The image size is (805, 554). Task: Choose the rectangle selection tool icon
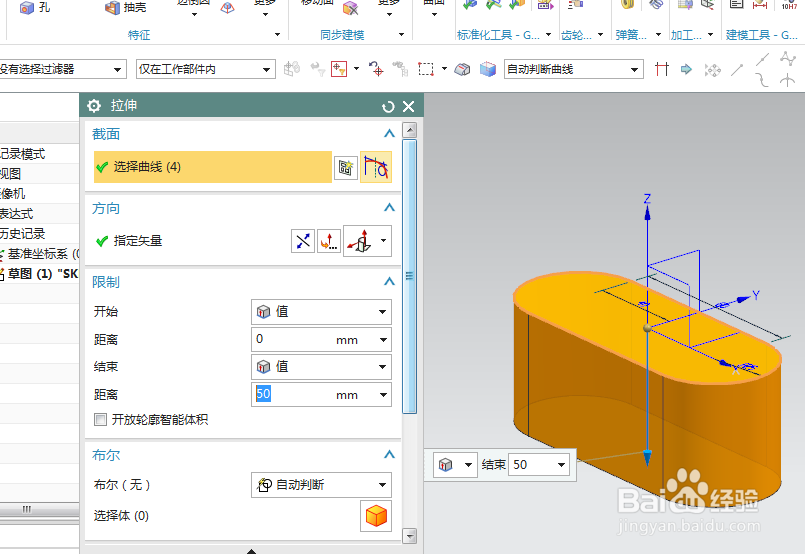tap(426, 69)
